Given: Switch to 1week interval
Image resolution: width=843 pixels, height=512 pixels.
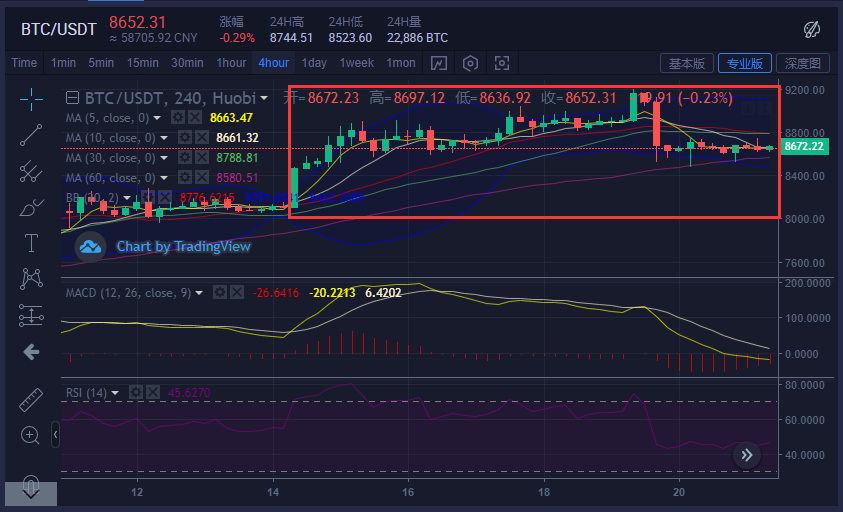Looking at the screenshot, I should pyautogui.click(x=356, y=63).
